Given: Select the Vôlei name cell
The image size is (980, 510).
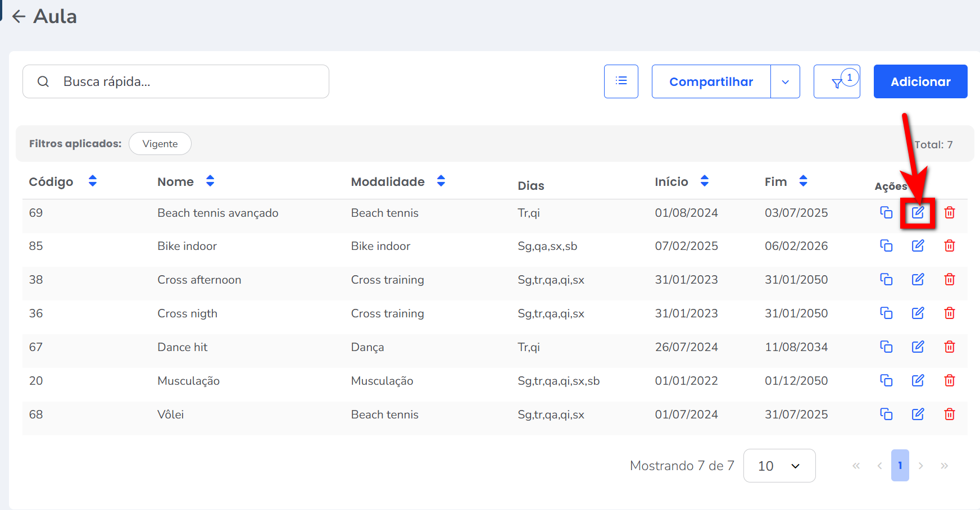Looking at the screenshot, I should click(x=171, y=415).
